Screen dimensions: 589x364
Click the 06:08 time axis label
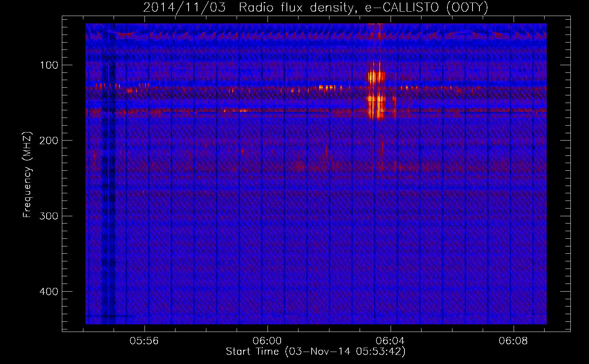click(514, 341)
